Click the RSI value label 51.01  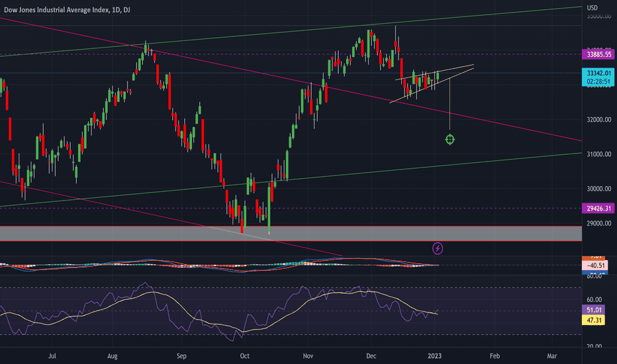(x=594, y=310)
